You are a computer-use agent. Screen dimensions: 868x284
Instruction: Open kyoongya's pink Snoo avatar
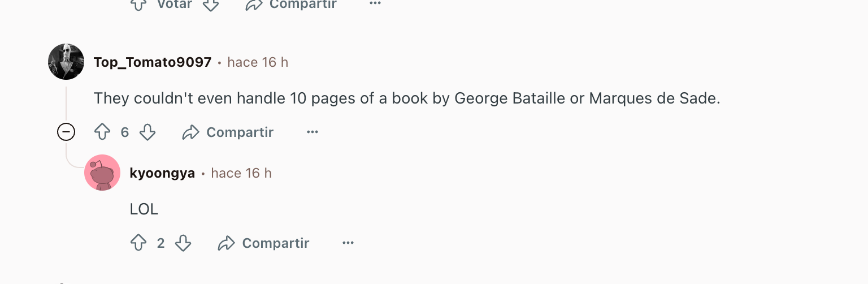click(102, 173)
